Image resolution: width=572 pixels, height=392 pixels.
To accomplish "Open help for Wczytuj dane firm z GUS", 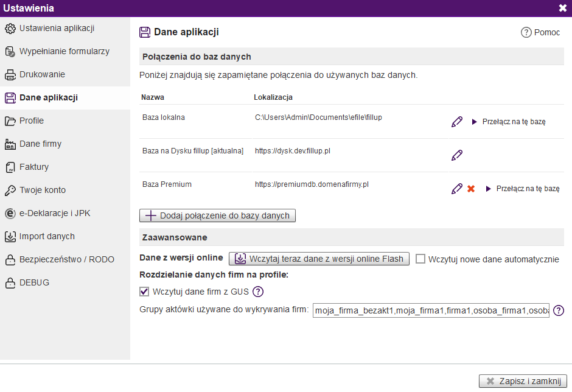I will (258, 292).
